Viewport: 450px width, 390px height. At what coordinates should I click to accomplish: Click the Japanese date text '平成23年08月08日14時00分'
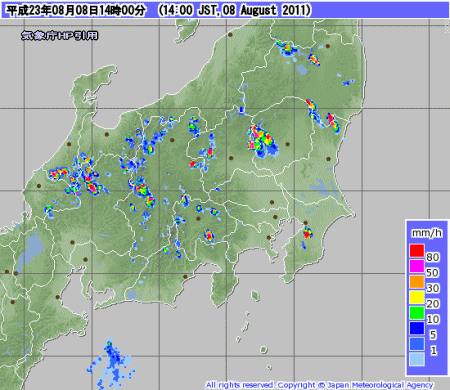tap(77, 10)
